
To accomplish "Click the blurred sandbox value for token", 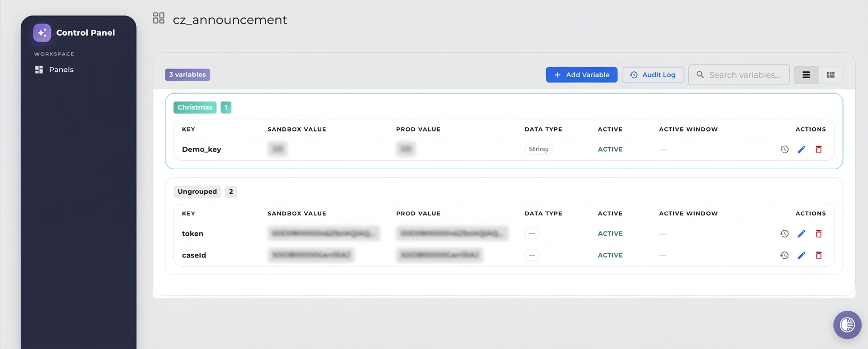I will pyautogui.click(x=323, y=234).
